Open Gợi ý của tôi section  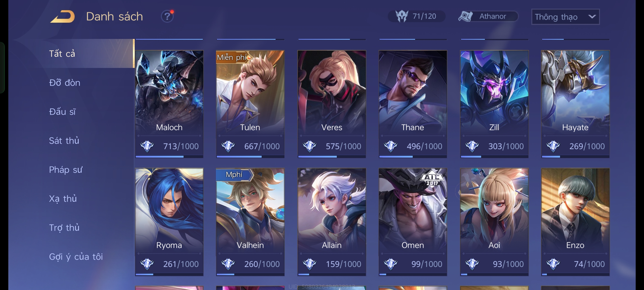click(76, 257)
